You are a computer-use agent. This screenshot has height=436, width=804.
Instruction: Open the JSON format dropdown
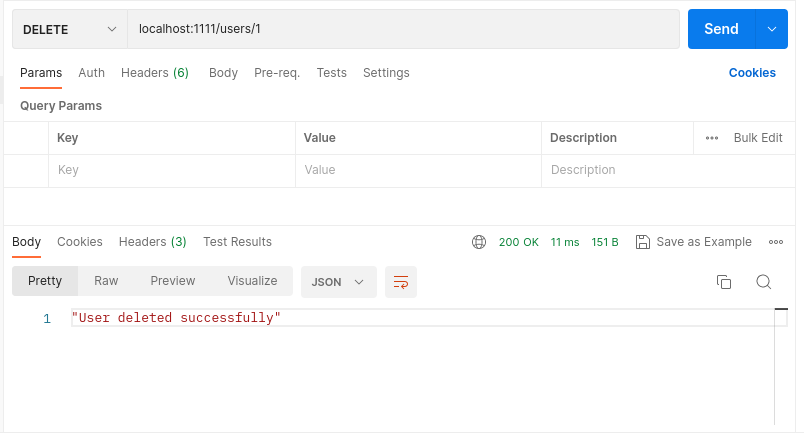338,282
